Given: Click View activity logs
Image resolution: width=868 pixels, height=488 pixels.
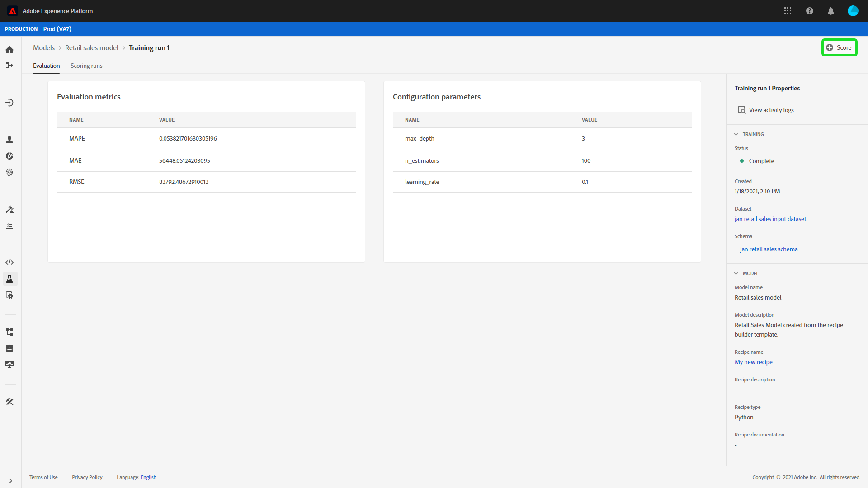Looking at the screenshot, I should click(771, 110).
